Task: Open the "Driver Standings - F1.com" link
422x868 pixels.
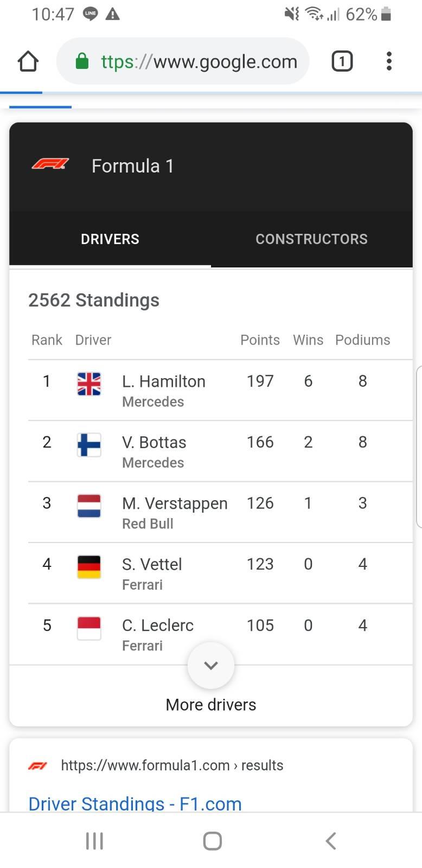Action: 135,803
